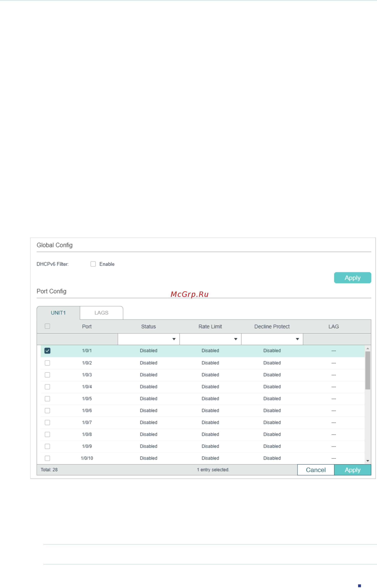Switch to the LAGS tab
The height and width of the screenshot is (588, 377).
[101, 313]
